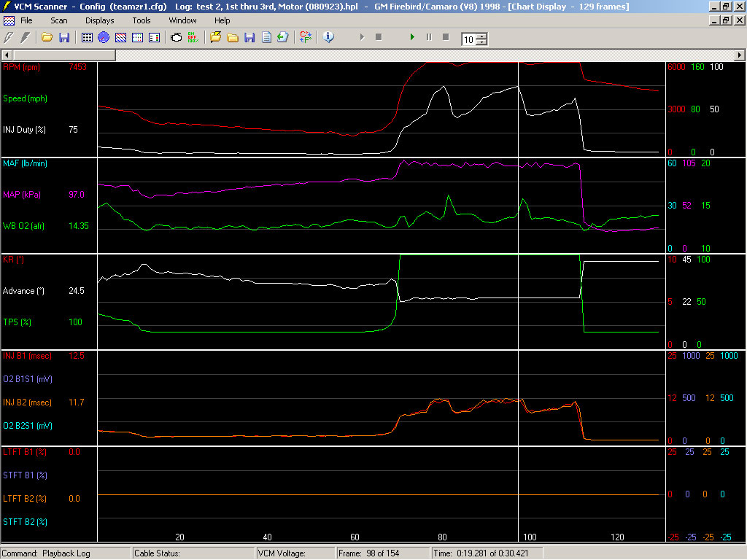Viewport: 747px width, 560px height.
Task: Open the table display icon
Action: [87, 37]
